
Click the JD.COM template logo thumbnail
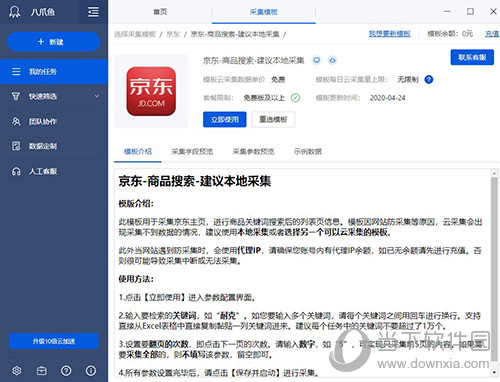[151, 91]
